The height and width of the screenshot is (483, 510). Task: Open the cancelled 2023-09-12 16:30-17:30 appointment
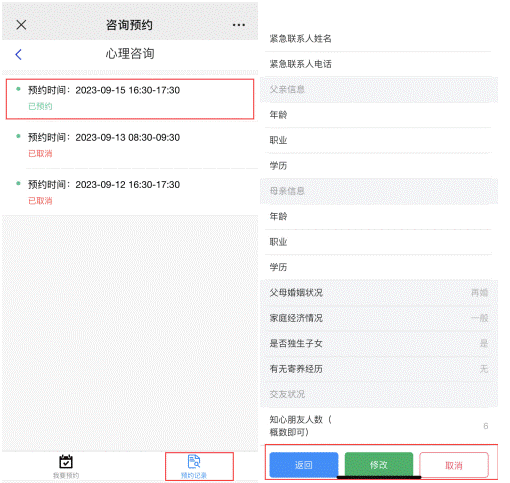click(x=130, y=193)
